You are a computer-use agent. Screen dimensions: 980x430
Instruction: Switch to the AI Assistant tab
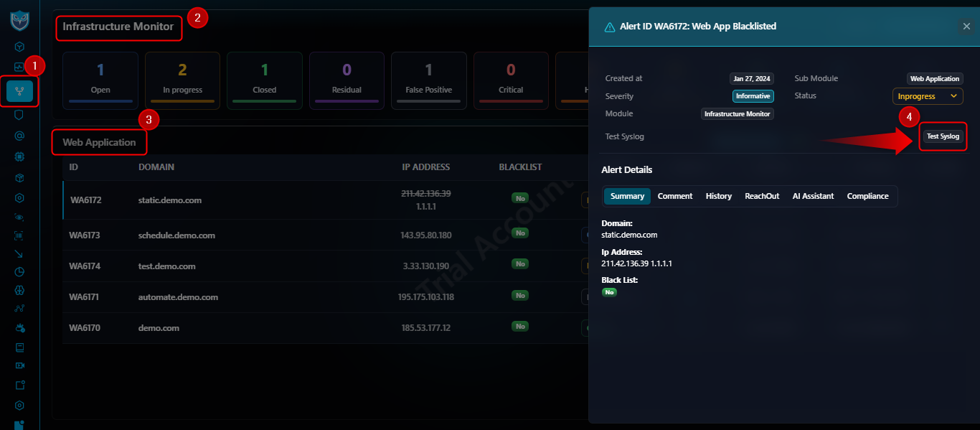click(x=813, y=196)
